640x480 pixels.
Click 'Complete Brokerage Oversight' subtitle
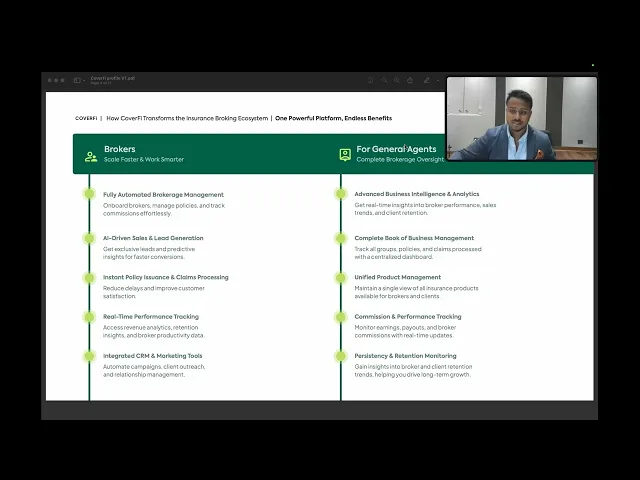pos(400,160)
